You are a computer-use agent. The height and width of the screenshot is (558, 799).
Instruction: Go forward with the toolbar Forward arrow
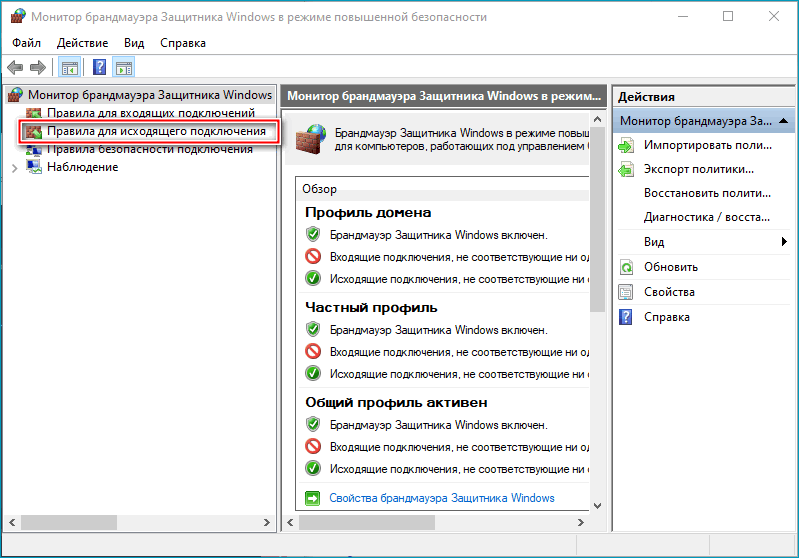(38, 67)
